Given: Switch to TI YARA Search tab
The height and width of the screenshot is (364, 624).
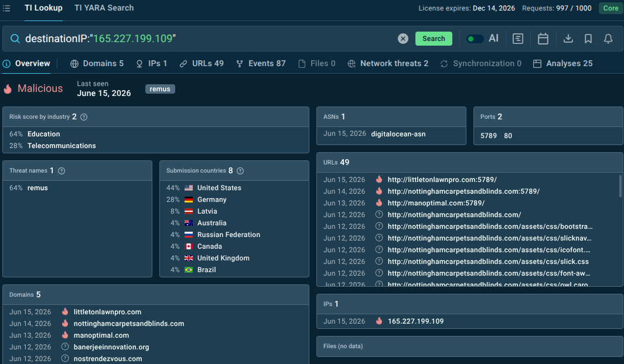Looking at the screenshot, I should pos(104,8).
